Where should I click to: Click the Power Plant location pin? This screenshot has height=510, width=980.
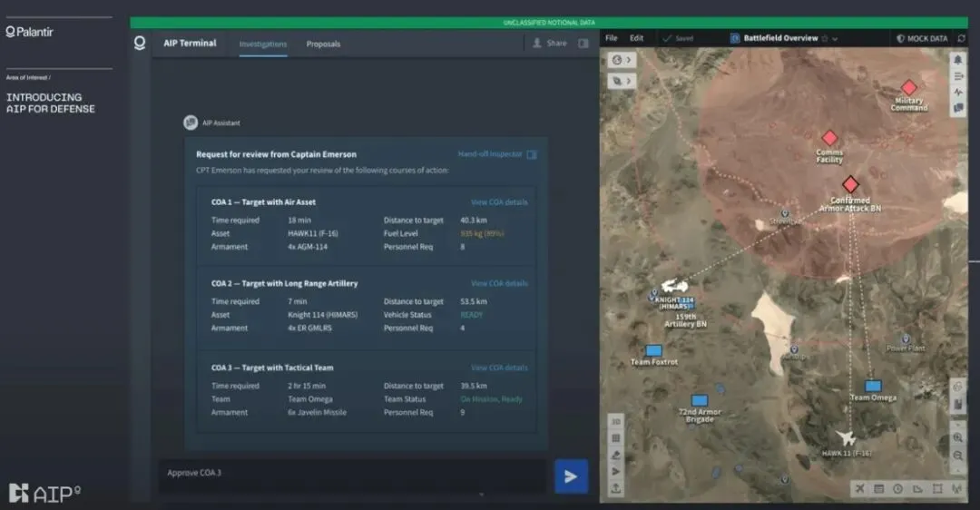pos(905,339)
